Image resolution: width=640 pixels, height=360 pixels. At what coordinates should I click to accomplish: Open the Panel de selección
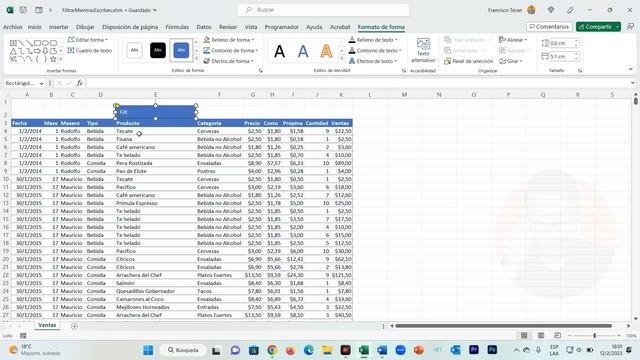pos(469,61)
